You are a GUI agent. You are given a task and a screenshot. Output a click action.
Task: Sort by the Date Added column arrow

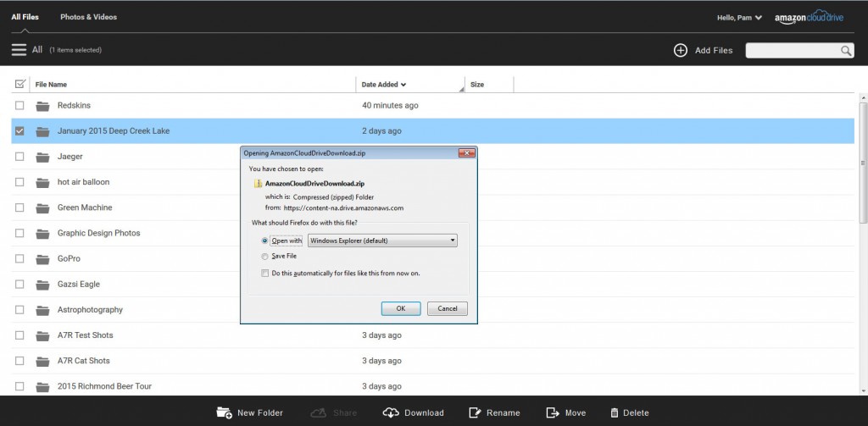pyautogui.click(x=403, y=85)
